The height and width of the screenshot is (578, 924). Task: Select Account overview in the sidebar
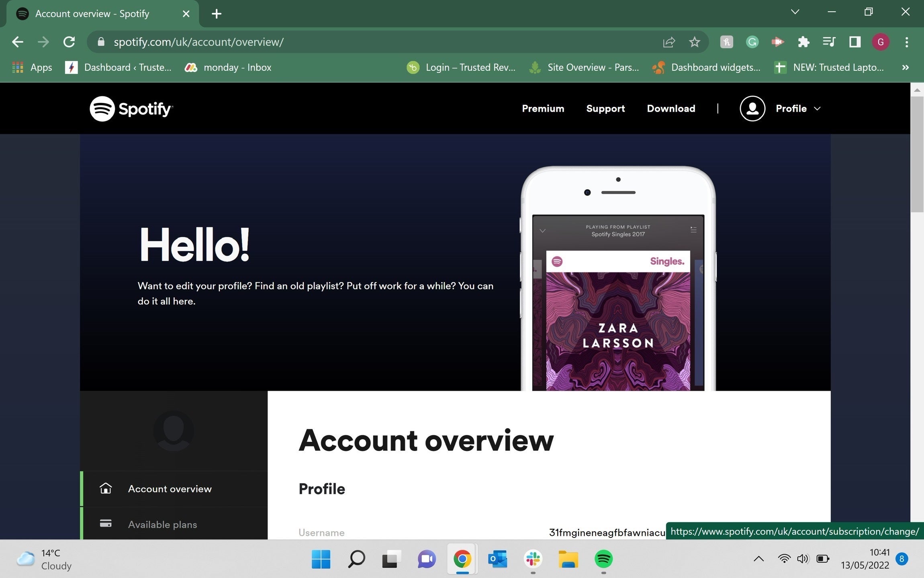pyautogui.click(x=174, y=489)
